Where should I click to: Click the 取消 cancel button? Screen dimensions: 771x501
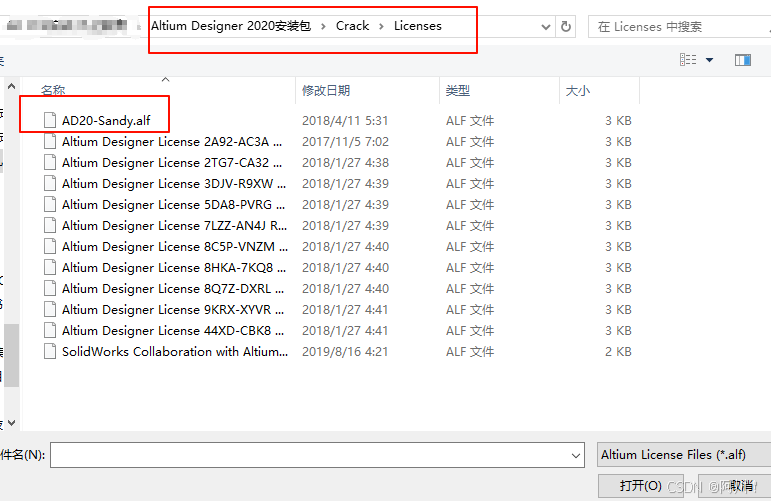pyautogui.click(x=735, y=486)
